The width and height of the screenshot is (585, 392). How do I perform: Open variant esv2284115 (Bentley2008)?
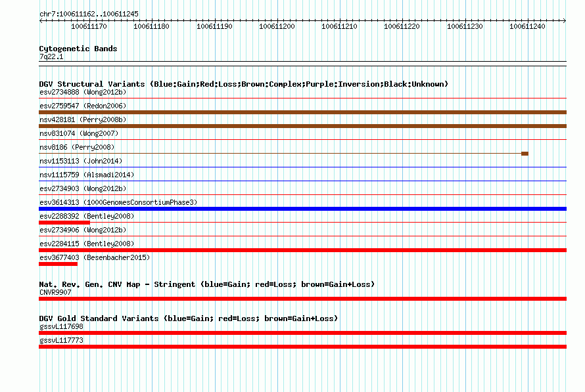(x=87, y=244)
